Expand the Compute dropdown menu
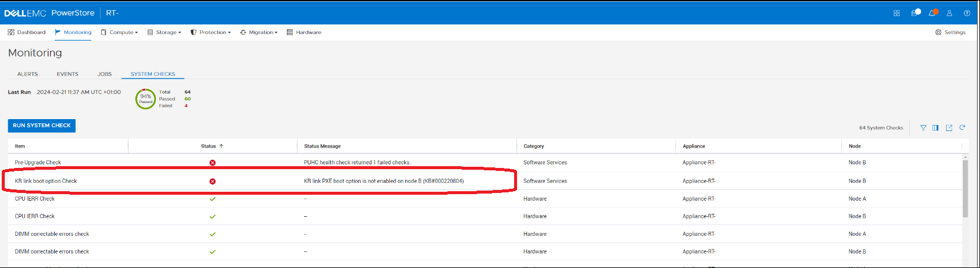The image size is (980, 268). tap(120, 32)
